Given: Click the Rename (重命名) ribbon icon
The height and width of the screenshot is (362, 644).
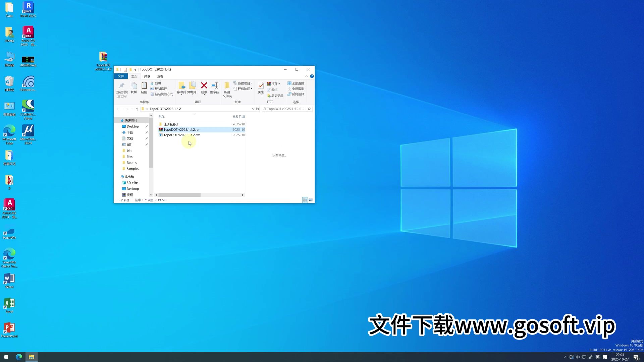Looking at the screenshot, I should click(x=214, y=86).
